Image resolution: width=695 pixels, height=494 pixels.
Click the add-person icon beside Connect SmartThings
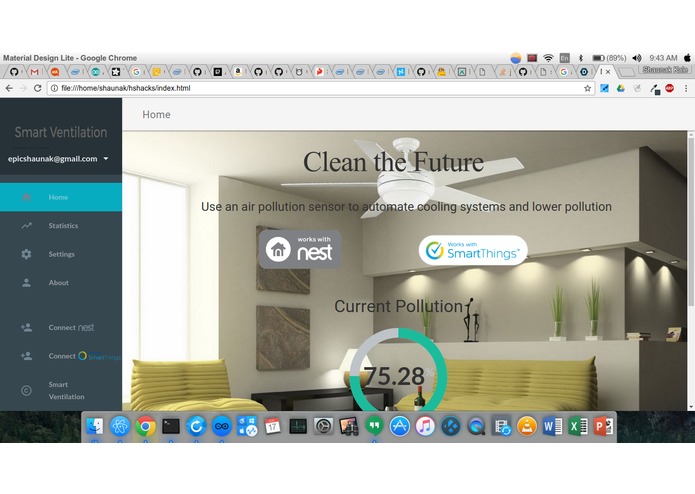click(26, 356)
